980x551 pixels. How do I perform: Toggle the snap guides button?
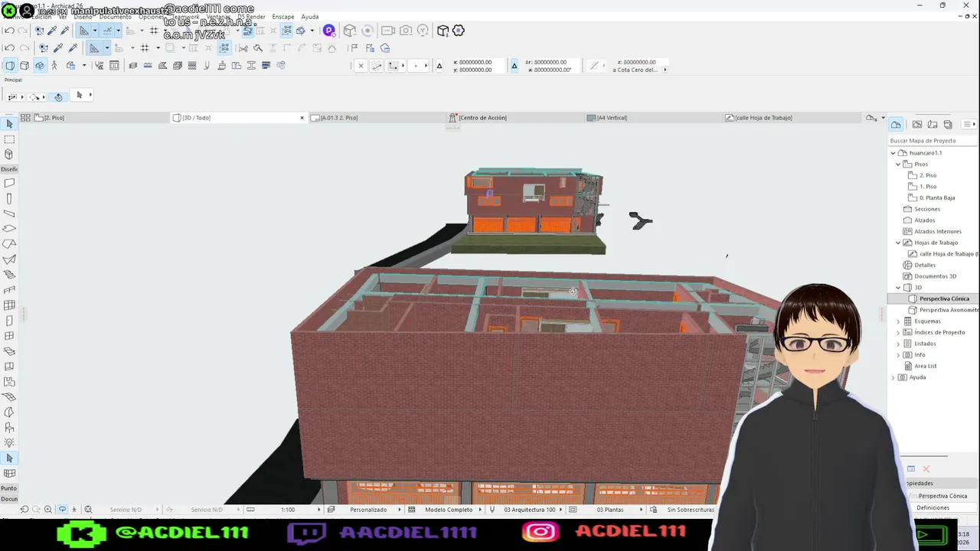[x=108, y=31]
